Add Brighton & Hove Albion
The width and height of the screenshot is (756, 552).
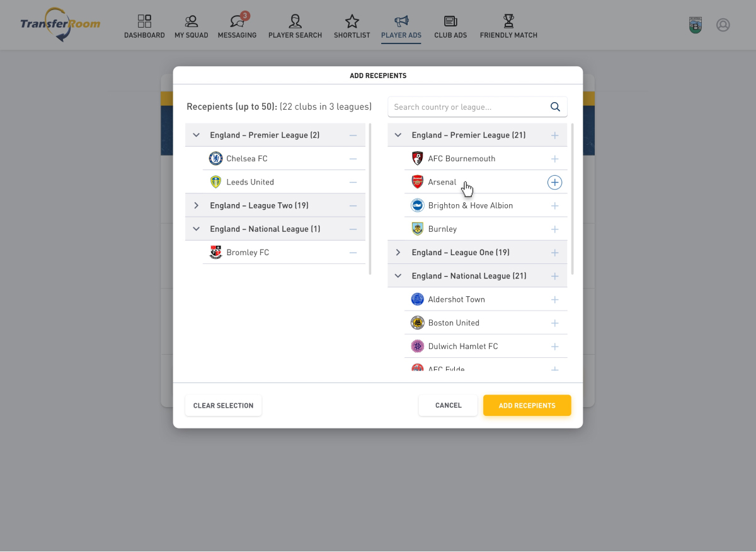554,206
